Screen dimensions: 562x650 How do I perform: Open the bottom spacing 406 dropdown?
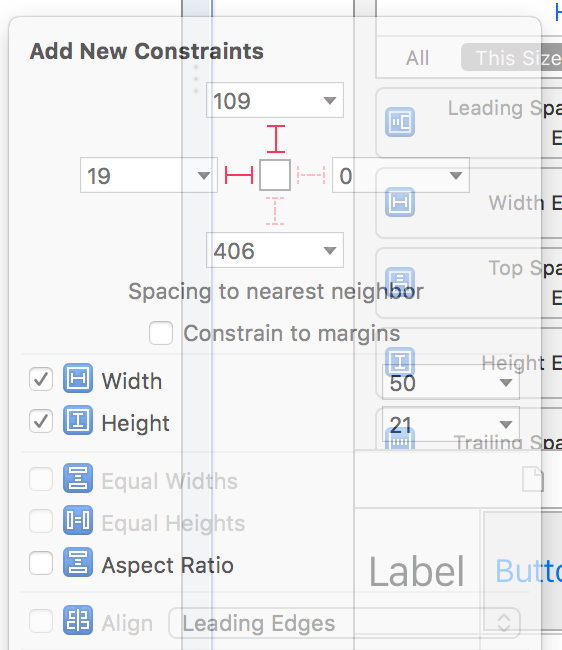(330, 250)
